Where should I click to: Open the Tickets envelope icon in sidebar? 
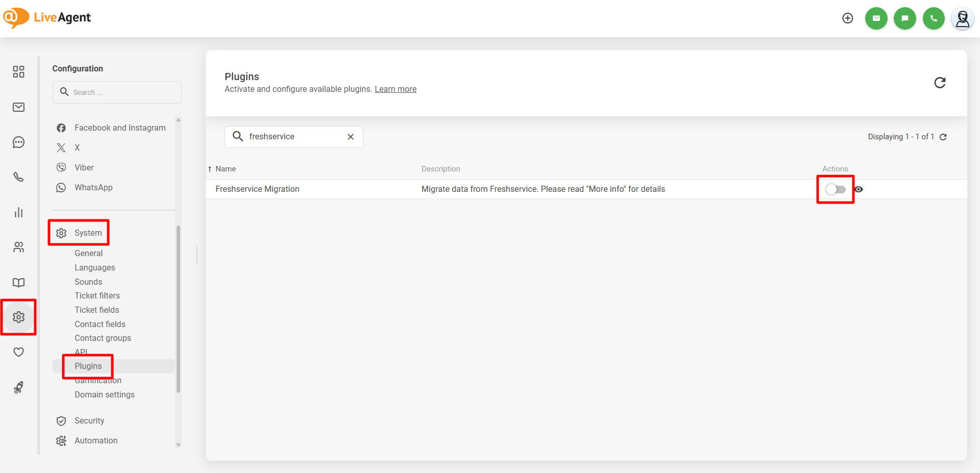pyautogui.click(x=18, y=107)
